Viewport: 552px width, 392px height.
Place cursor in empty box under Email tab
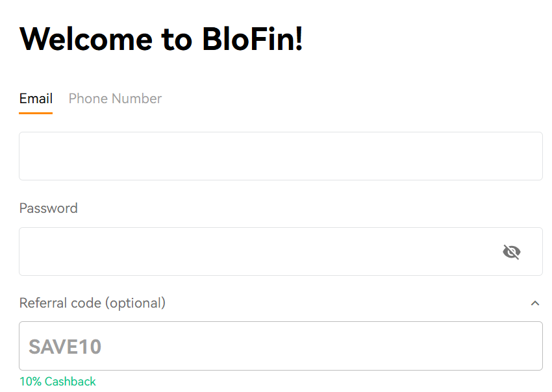tap(281, 156)
